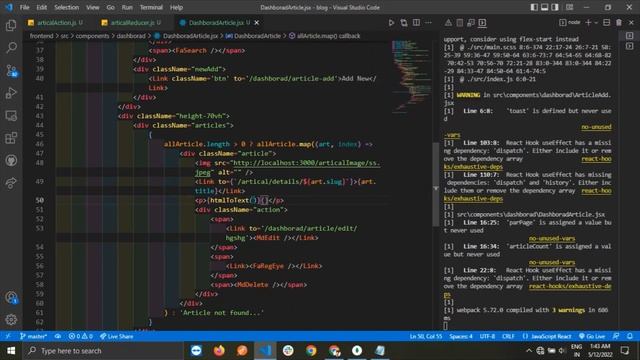Click the frontend breadcrumb
Screen dimensions: 640x360
(41, 36)
